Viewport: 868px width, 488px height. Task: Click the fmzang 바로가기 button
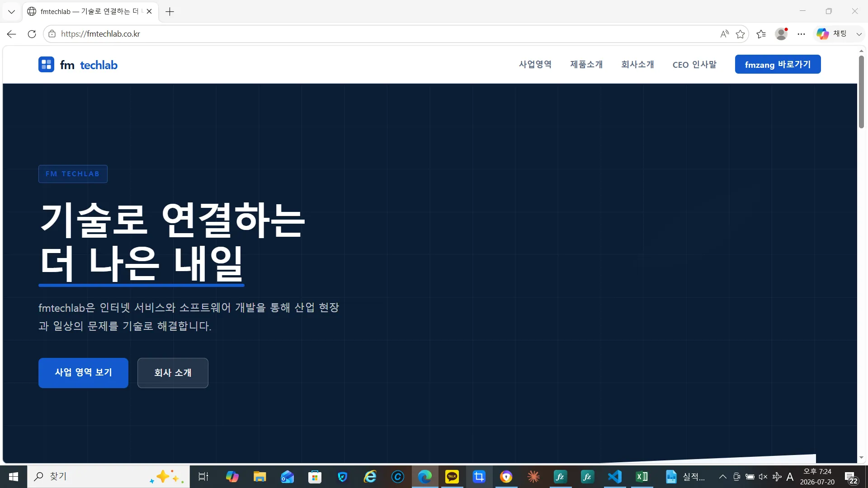(778, 64)
